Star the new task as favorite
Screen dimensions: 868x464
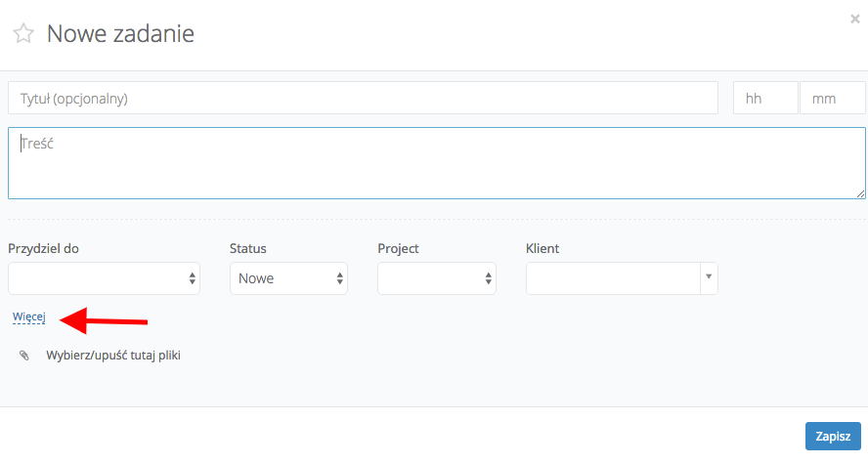click(x=23, y=34)
